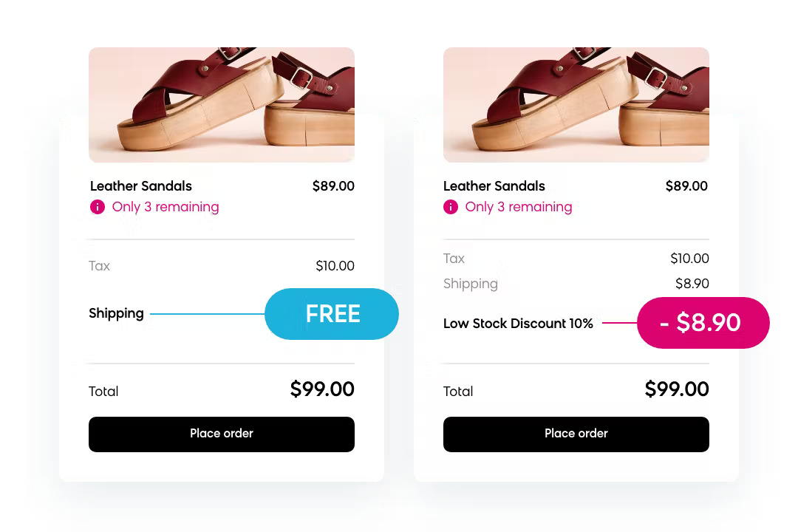798x532 pixels.
Task: Open the right "Leather Sandals" product title
Action: click(x=494, y=186)
